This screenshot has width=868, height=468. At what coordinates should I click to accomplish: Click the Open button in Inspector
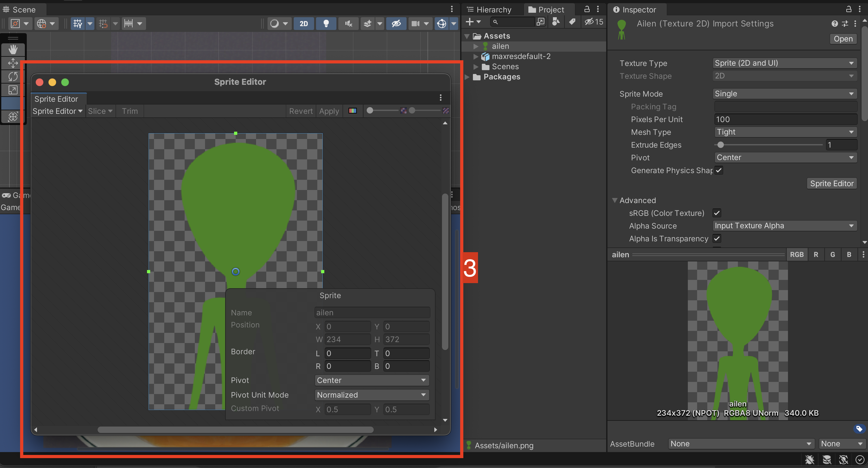843,39
